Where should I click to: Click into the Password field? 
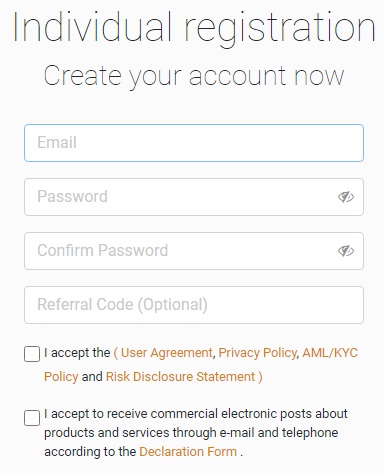pyautogui.click(x=194, y=197)
